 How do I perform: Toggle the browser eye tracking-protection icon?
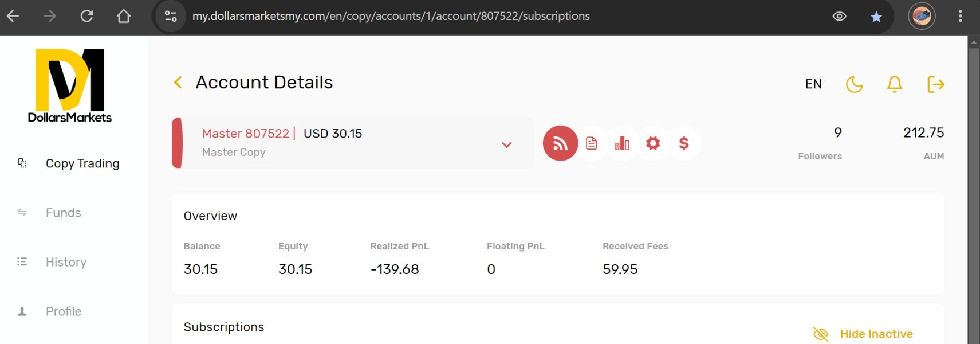point(839,16)
